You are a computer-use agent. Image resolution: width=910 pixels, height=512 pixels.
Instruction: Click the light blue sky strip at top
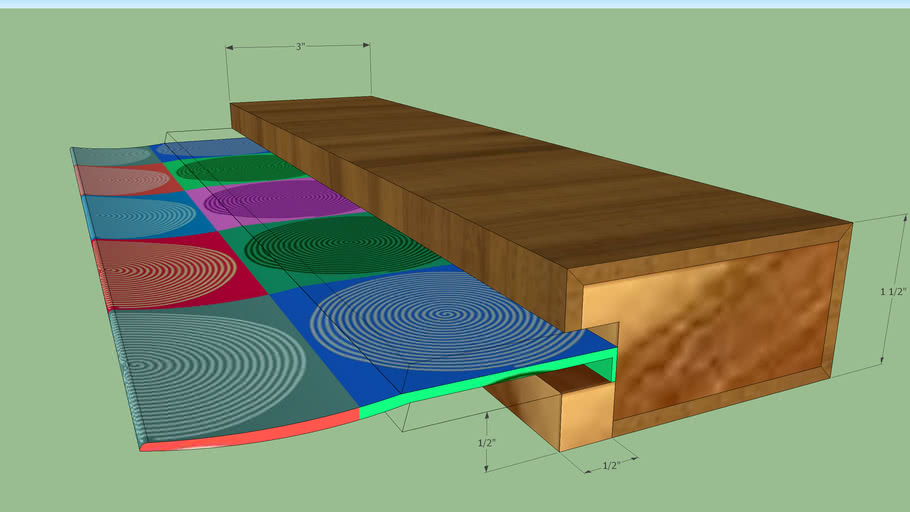[x=455, y=4]
